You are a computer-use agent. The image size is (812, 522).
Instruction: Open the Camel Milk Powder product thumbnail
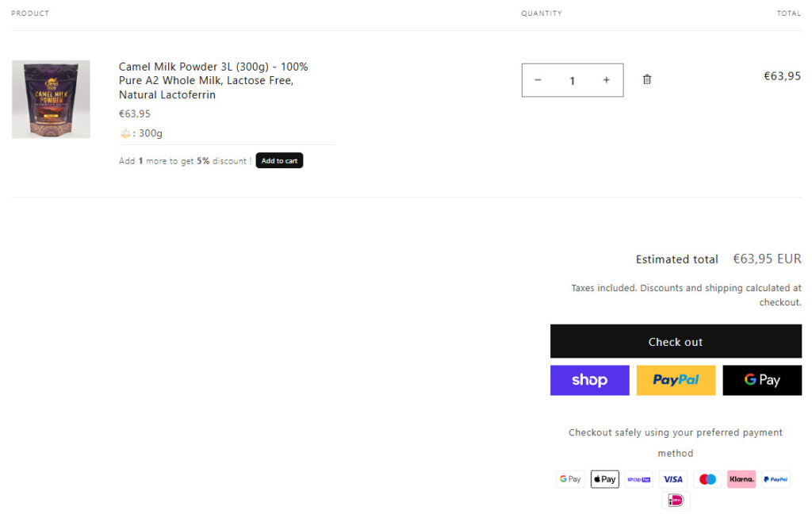coord(51,99)
